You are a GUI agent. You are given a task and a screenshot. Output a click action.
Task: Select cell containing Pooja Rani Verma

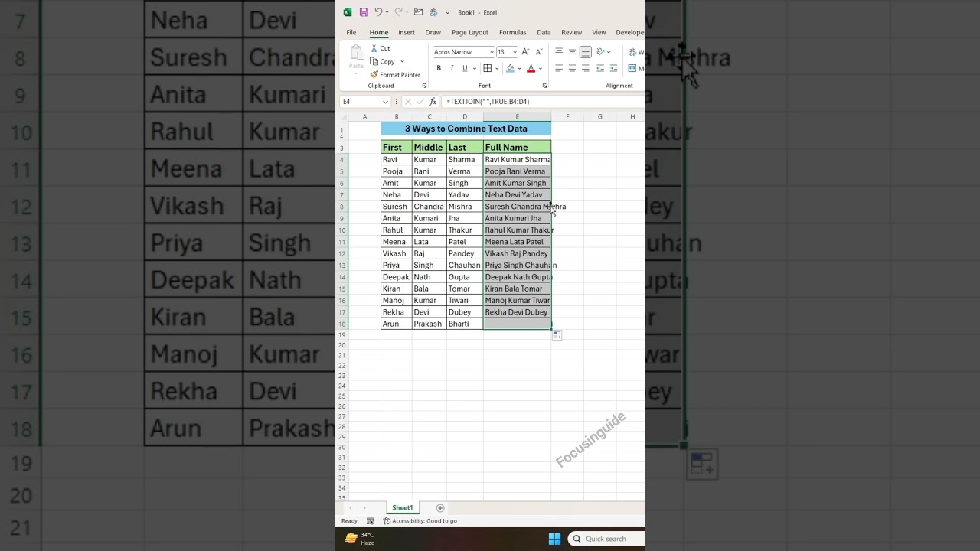517,171
